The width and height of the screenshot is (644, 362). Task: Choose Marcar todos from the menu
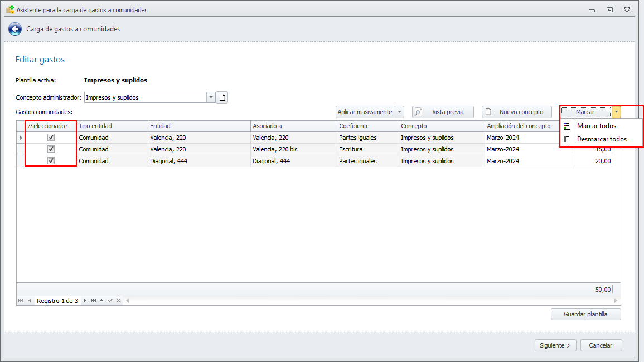tap(596, 126)
